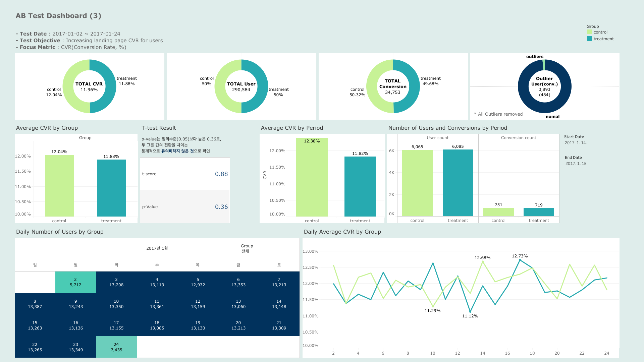Click the control conversion bar labeled 751
Screen dimensions: 644x362
click(498, 212)
